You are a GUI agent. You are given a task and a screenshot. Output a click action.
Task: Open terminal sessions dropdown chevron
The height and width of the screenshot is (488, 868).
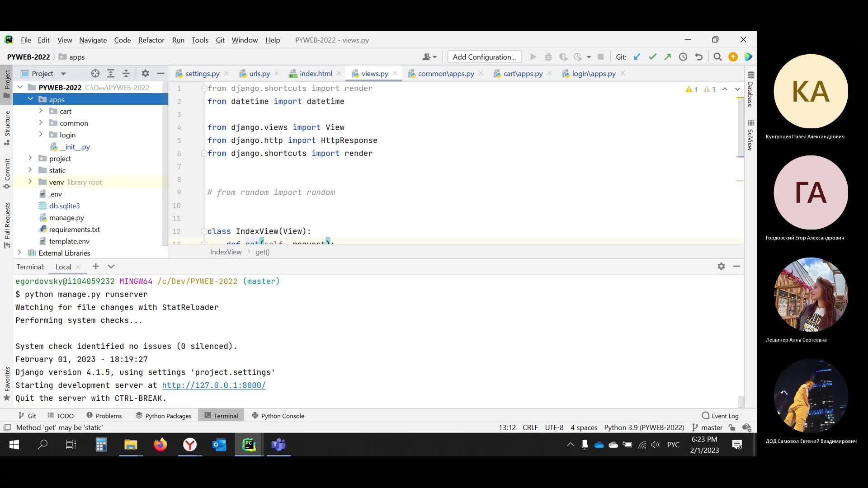pos(111,267)
